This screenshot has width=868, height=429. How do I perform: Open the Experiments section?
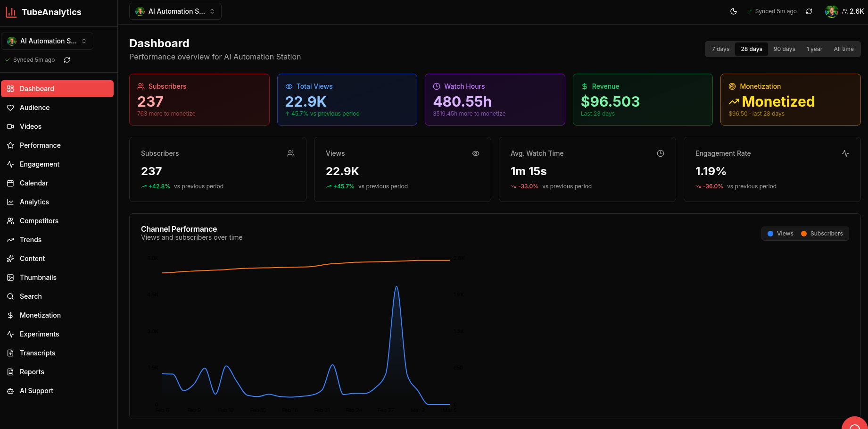coord(39,334)
